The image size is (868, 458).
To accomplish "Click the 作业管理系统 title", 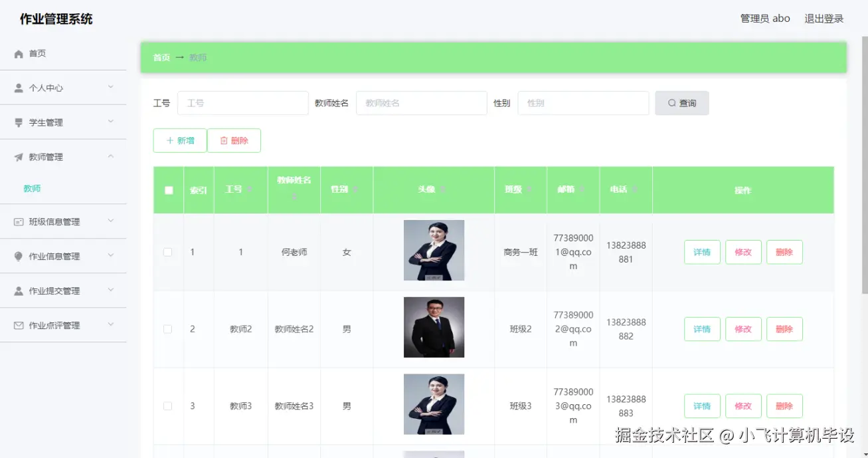I will [x=56, y=19].
